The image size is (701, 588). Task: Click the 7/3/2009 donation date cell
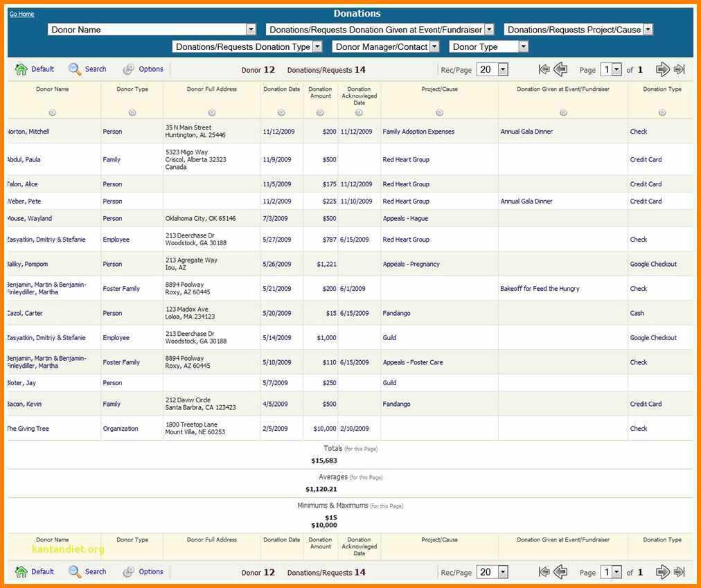coord(276,218)
